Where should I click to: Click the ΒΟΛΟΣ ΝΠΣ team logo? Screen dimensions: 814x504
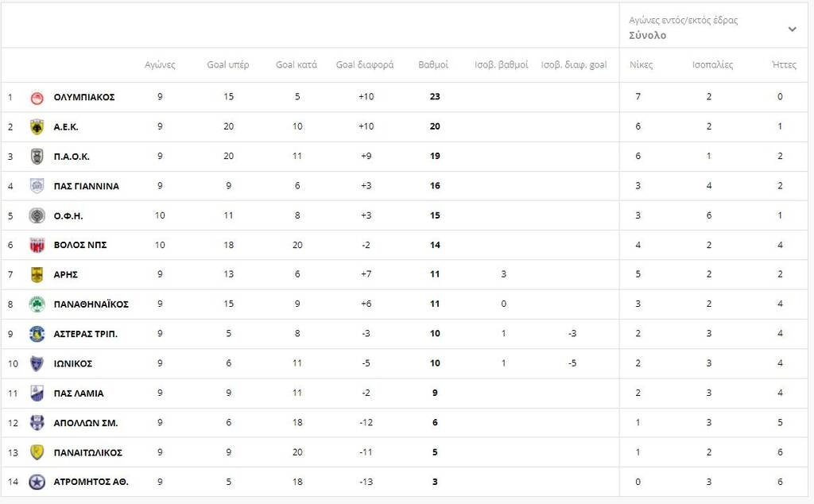(x=37, y=245)
